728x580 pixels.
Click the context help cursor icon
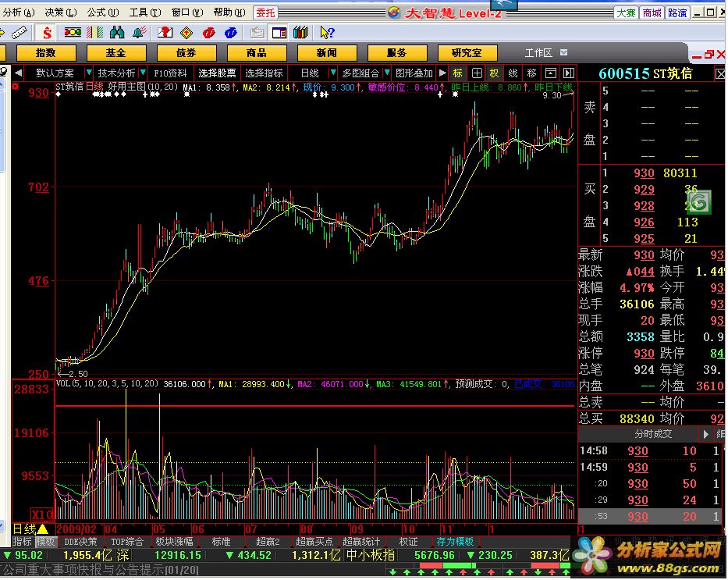(x=327, y=33)
